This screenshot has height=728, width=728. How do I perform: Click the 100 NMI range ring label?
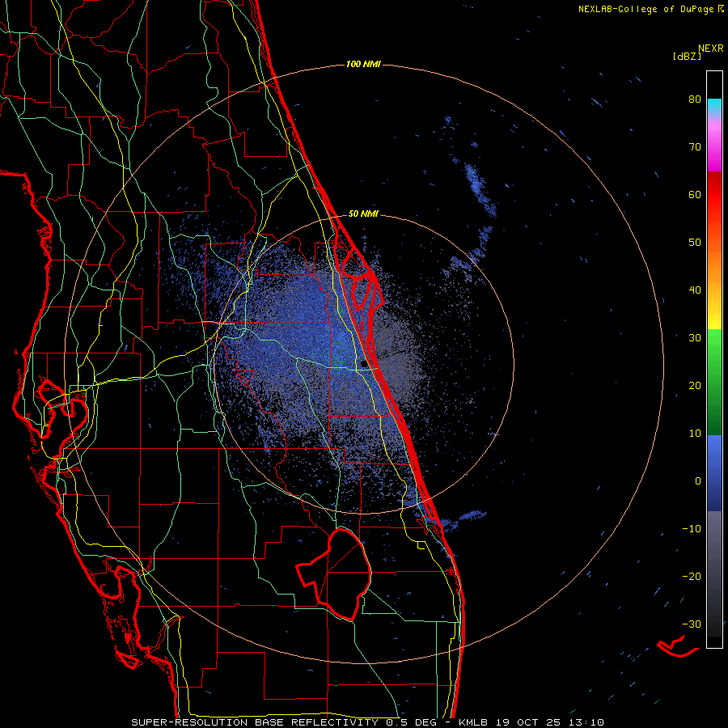[363, 64]
